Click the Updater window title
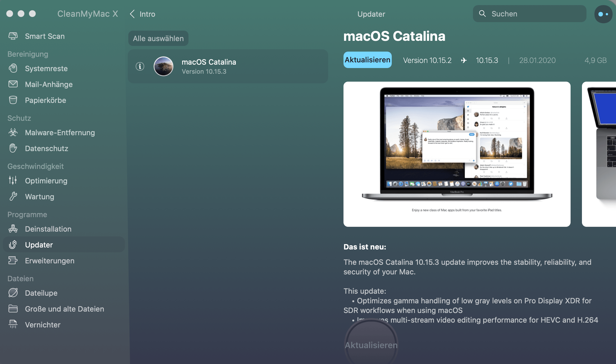 click(x=371, y=14)
